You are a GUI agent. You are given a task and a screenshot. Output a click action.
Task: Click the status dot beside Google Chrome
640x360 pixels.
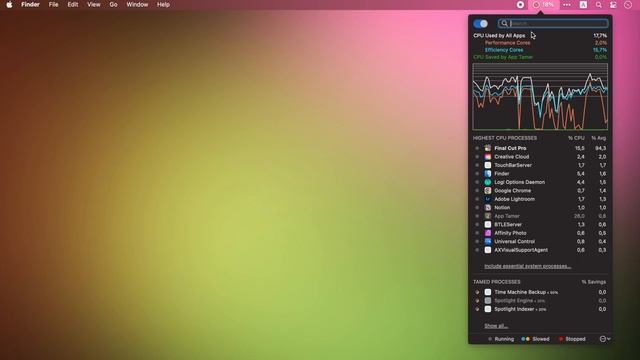[477, 191]
